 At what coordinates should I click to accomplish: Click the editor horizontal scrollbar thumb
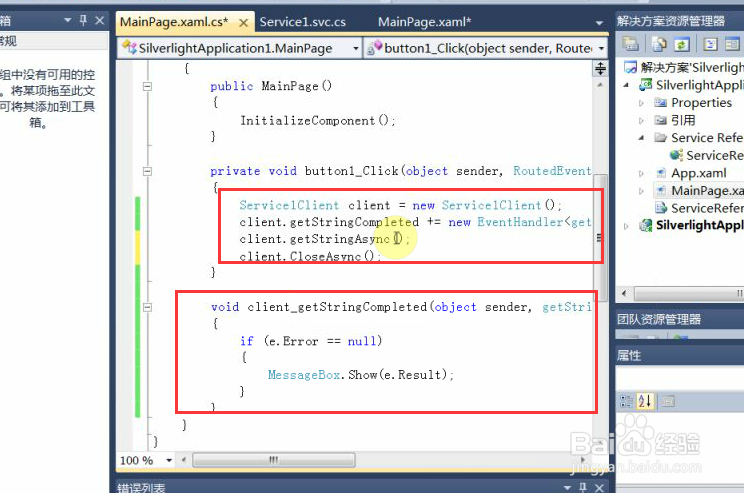coord(274,460)
